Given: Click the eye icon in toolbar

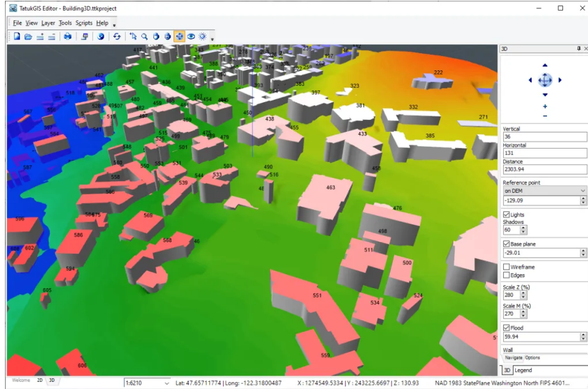Looking at the screenshot, I should [x=191, y=37].
